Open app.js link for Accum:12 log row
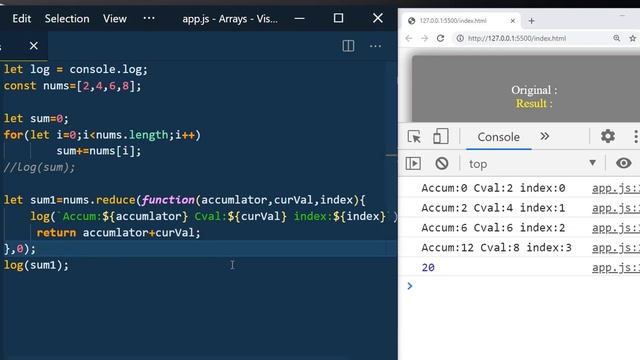The width and height of the screenshot is (640, 360). [x=616, y=248]
